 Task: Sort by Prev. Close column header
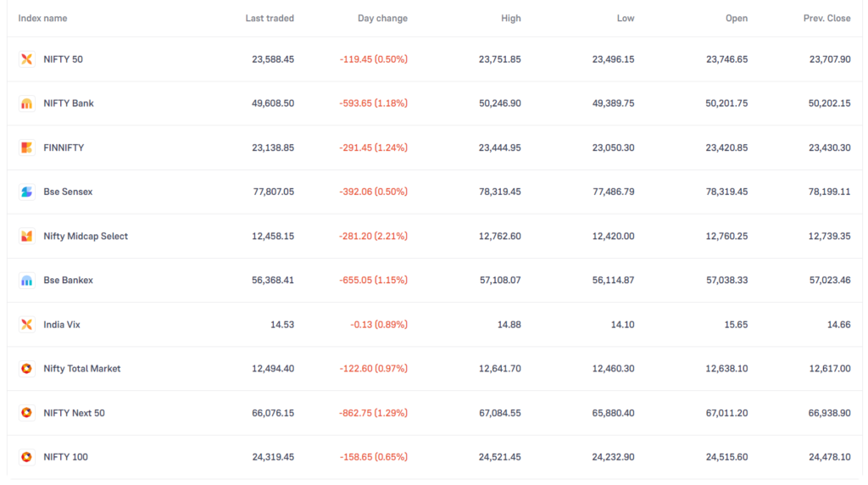tap(827, 19)
